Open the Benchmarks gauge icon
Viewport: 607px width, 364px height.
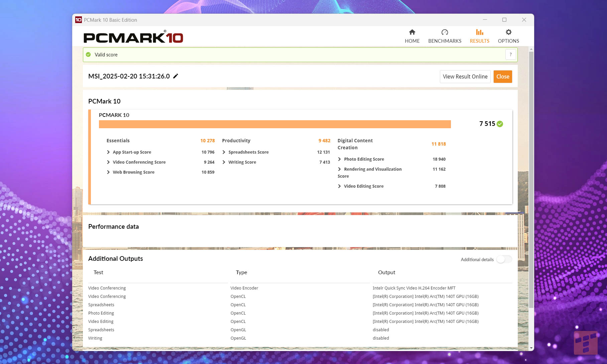pyautogui.click(x=445, y=32)
